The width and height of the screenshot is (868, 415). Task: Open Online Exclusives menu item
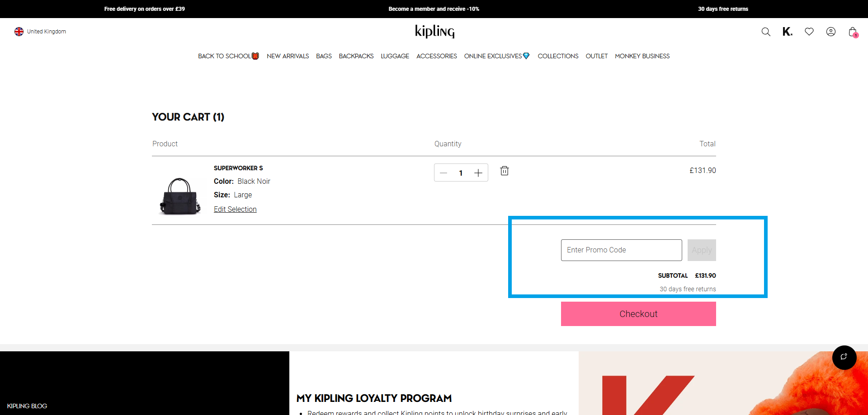(x=497, y=56)
